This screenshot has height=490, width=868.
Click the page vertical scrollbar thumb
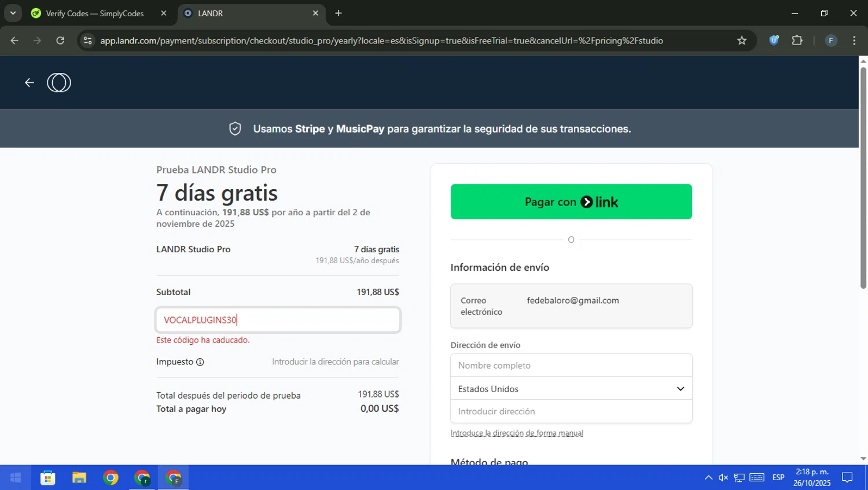click(863, 178)
